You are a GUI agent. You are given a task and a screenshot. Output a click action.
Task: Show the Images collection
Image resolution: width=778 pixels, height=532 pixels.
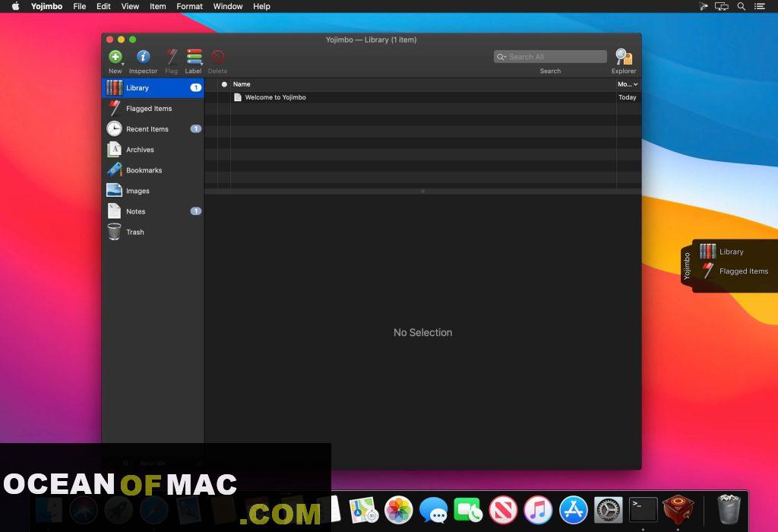click(153, 191)
